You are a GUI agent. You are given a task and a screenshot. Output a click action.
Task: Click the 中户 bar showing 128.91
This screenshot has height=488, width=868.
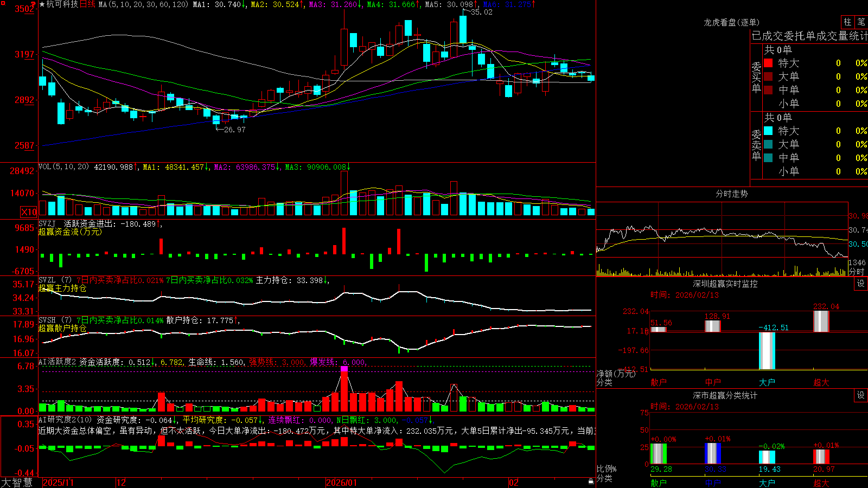pyautogui.click(x=713, y=326)
